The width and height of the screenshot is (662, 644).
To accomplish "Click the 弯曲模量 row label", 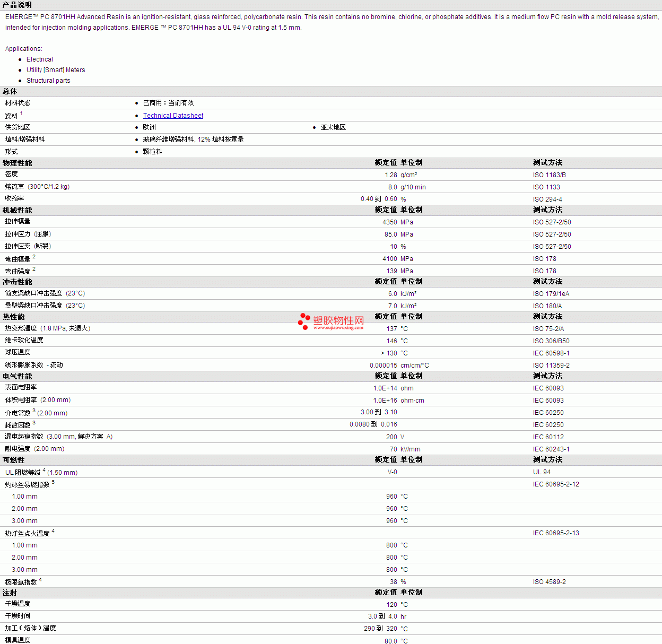I will tap(18, 259).
